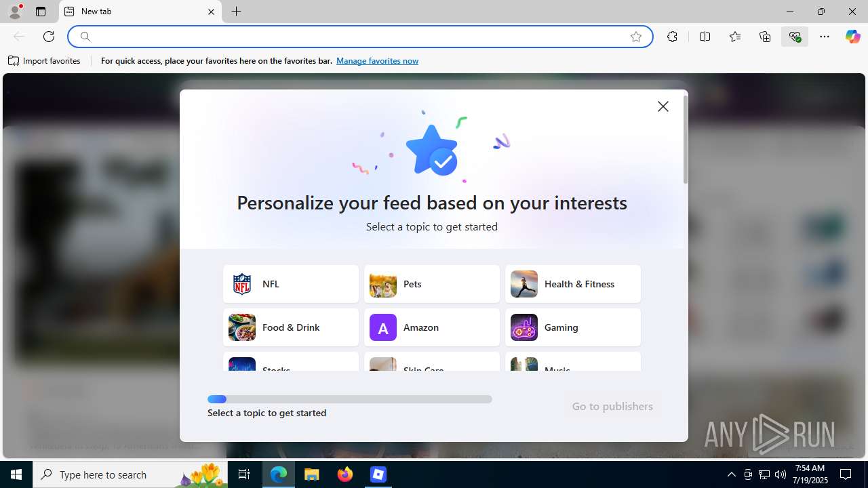Open the Favorites hub
This screenshot has width=868, height=488.
pos(735,37)
